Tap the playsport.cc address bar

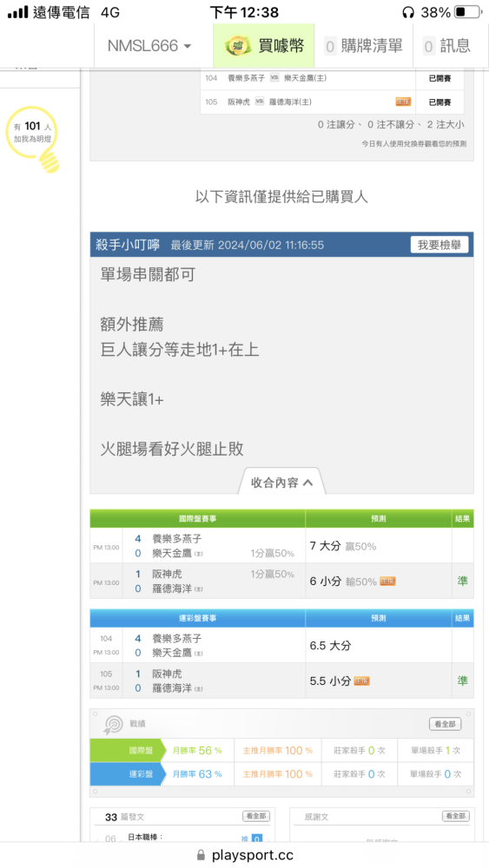245,855
